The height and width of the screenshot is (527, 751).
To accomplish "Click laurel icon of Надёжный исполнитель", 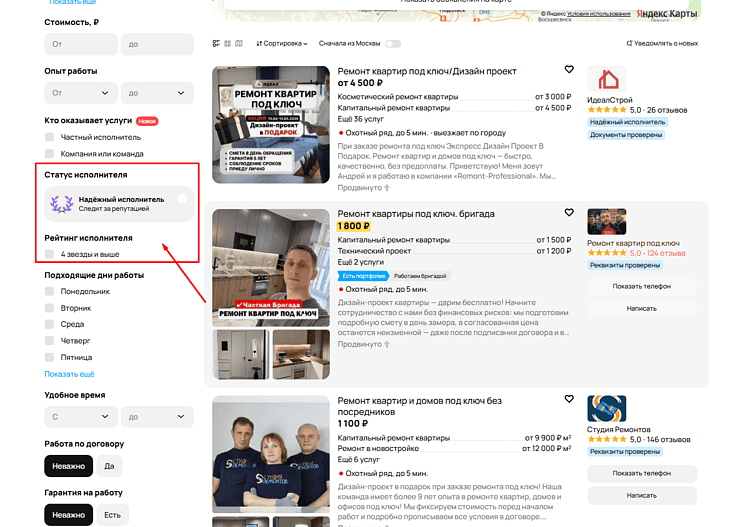I will 62,204.
